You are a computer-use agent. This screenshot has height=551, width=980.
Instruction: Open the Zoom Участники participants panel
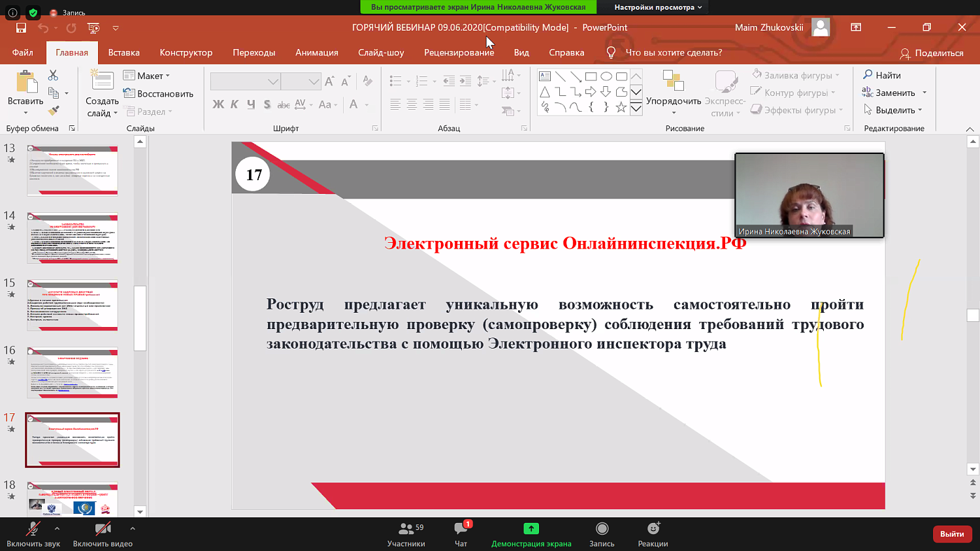tap(406, 534)
